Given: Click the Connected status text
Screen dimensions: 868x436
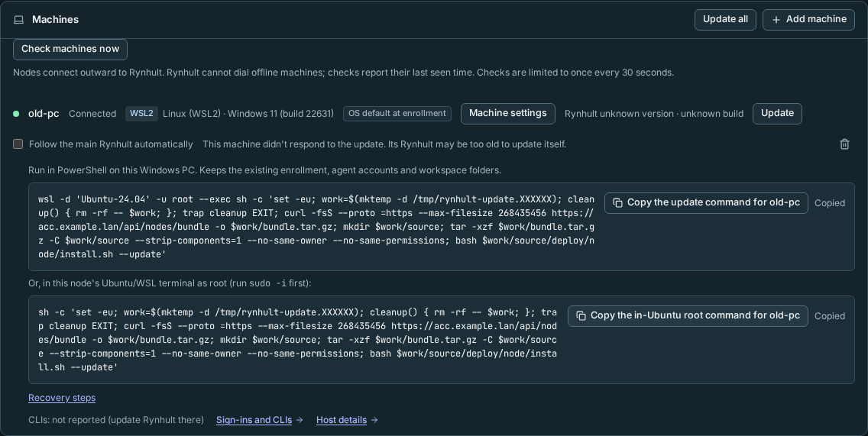Looking at the screenshot, I should click(x=92, y=114).
